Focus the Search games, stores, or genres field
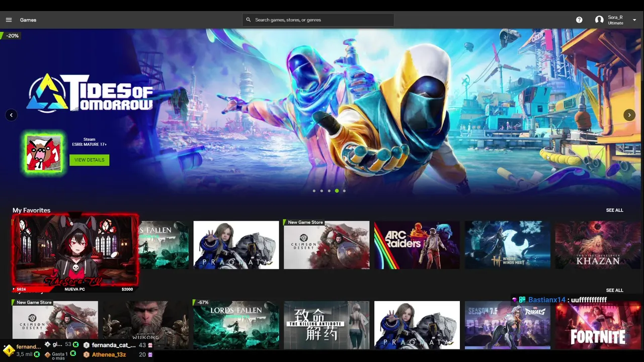 point(318,20)
